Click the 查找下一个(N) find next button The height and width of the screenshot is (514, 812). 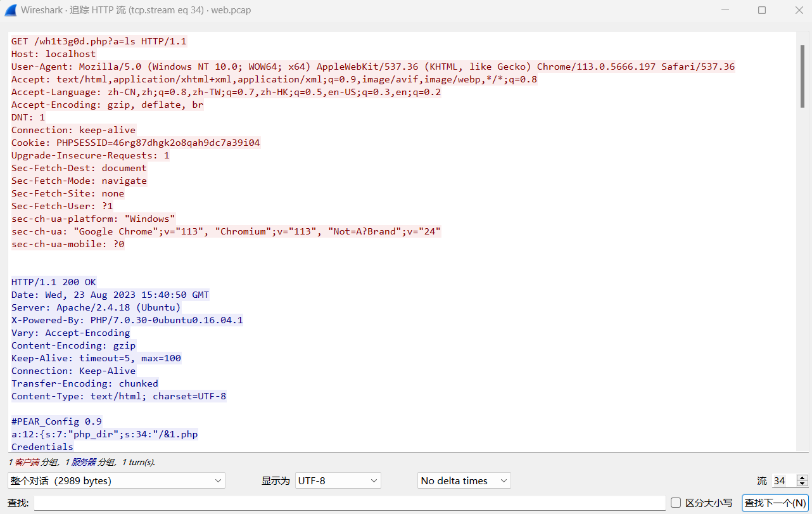pos(775,503)
